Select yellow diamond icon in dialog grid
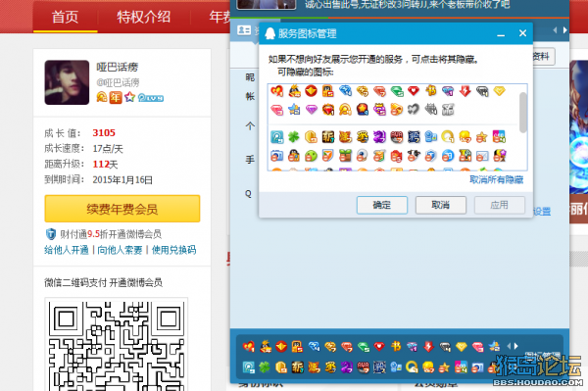This screenshot has height=391, width=588. 499,91
